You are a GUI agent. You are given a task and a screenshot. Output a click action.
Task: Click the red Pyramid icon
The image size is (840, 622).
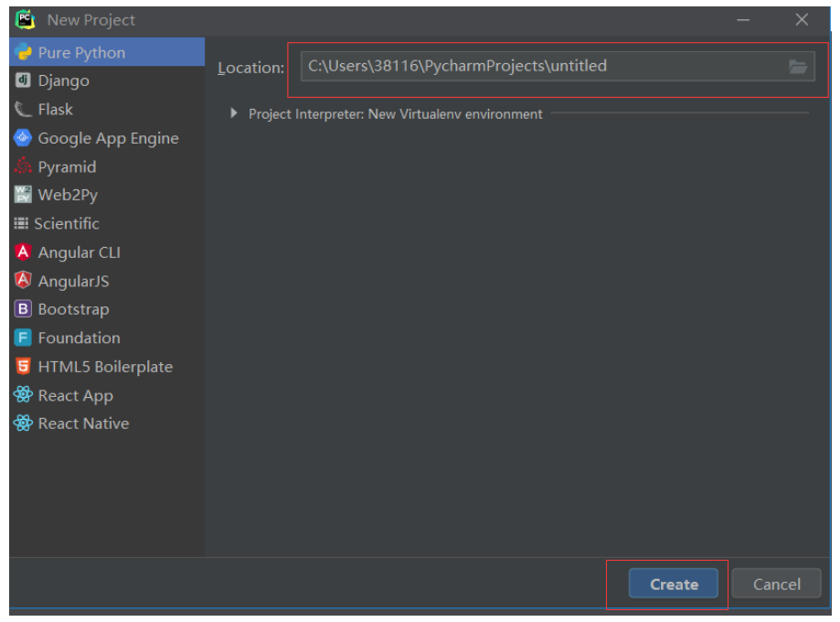tap(23, 166)
